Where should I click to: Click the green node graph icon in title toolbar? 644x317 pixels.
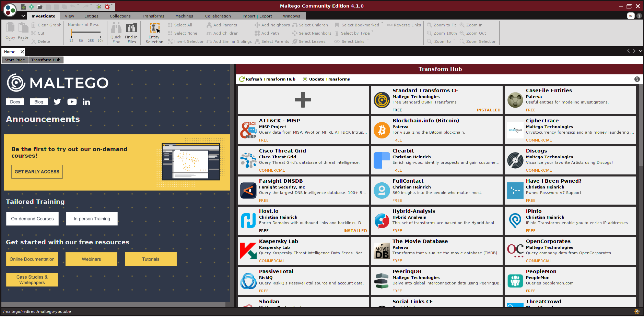[x=99, y=7]
